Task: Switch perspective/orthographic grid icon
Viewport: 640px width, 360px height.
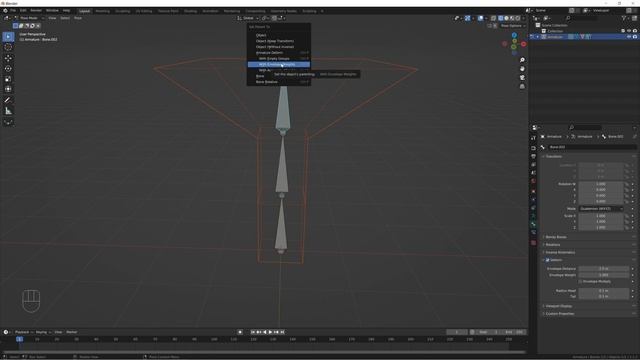Action: (522, 86)
